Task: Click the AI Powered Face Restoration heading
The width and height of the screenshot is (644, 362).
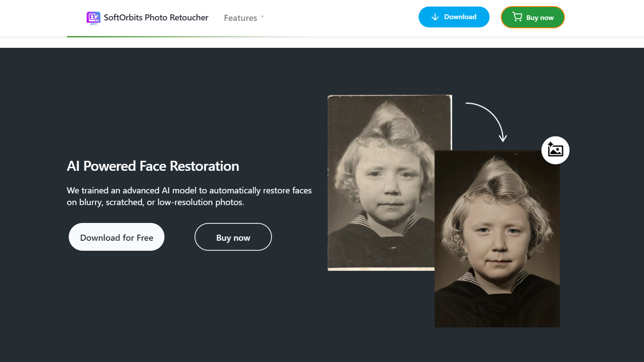Action: [x=153, y=166]
